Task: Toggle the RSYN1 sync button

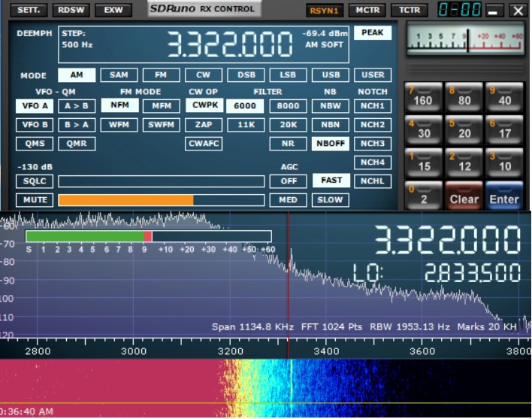Action: pyautogui.click(x=325, y=11)
